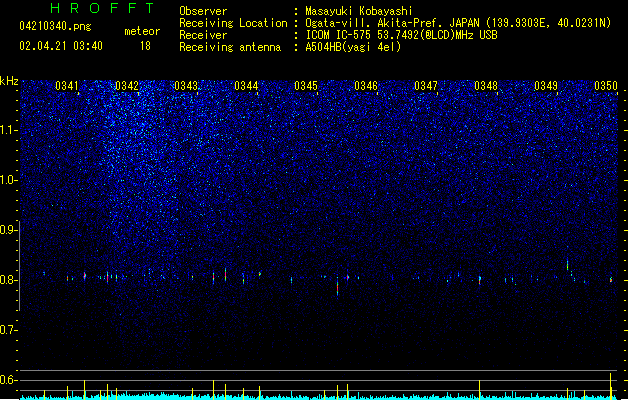Click time marker 0350

pos(606,86)
